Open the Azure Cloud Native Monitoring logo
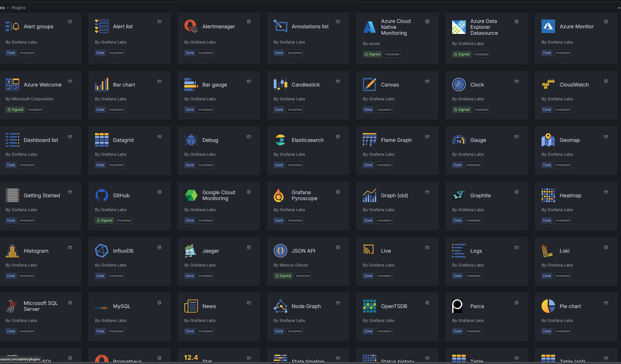 (x=370, y=27)
